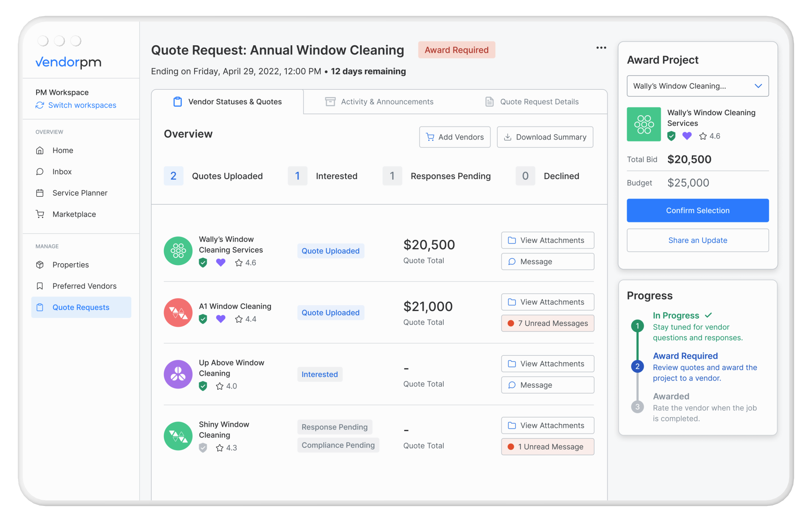Go to Marketplace in the sidebar
The width and height of the screenshot is (812, 522).
[74, 214]
